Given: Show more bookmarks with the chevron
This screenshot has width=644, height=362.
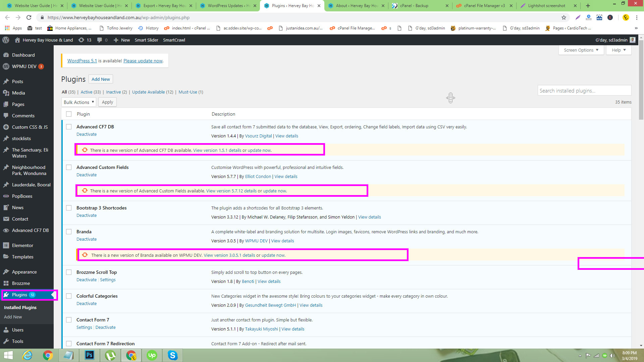Looking at the screenshot, I should pyautogui.click(x=636, y=28).
